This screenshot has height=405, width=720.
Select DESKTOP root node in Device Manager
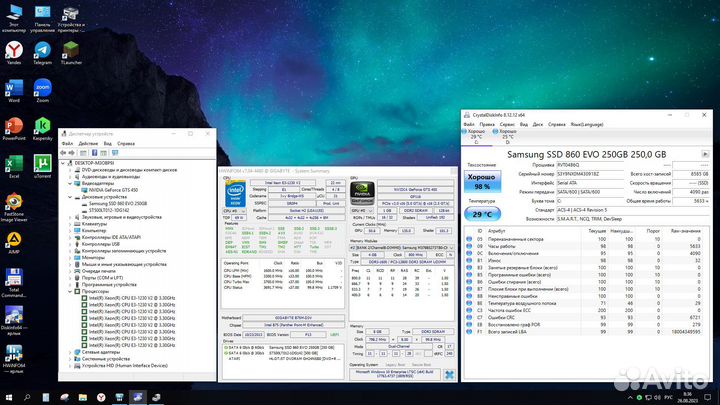click(94, 163)
